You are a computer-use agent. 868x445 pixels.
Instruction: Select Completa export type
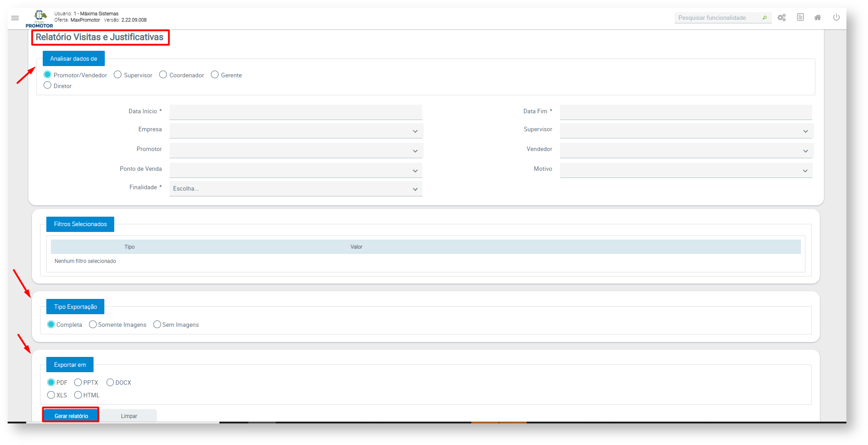[x=51, y=325]
